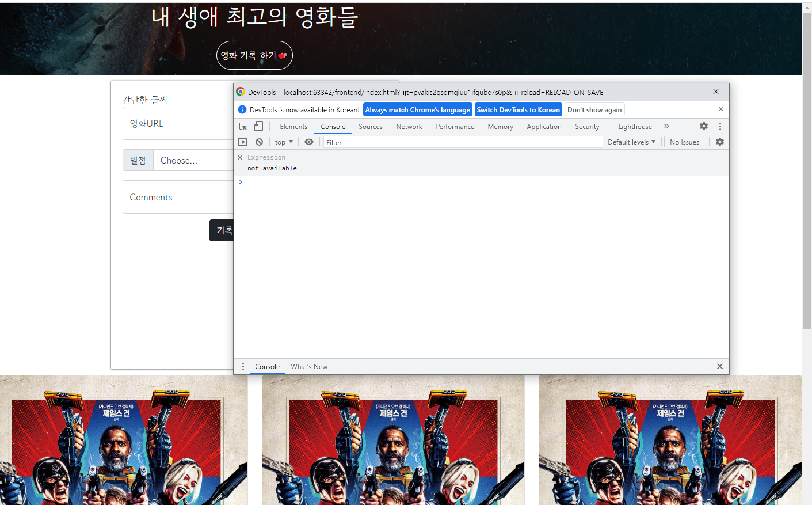
Task: Select the inspect element picker icon
Action: click(x=243, y=126)
